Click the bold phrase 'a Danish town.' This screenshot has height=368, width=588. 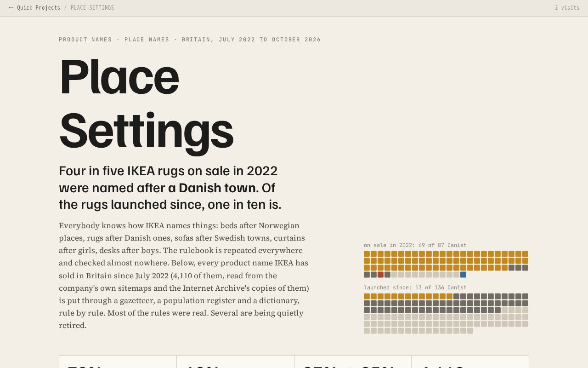click(214, 188)
